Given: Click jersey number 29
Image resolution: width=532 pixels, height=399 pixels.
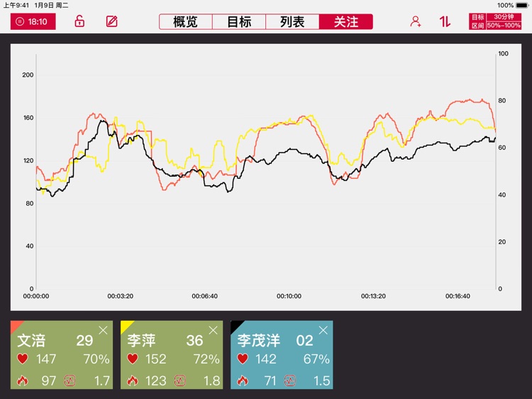Looking at the screenshot, I should point(84,341).
